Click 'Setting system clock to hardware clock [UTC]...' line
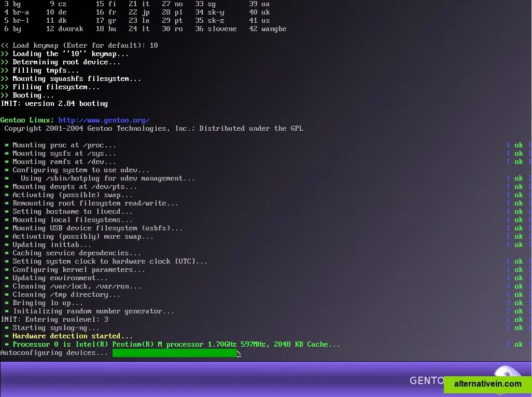Image resolution: width=532 pixels, height=397 pixels. click(x=106, y=262)
